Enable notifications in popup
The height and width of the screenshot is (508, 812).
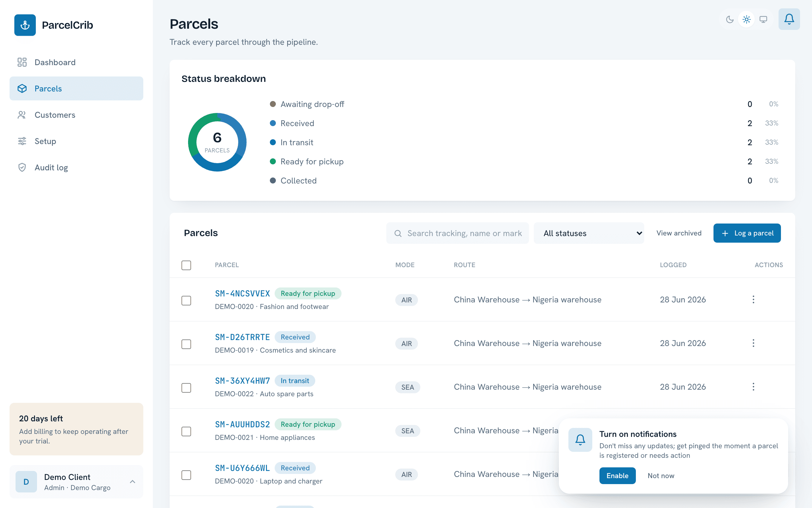pos(617,476)
